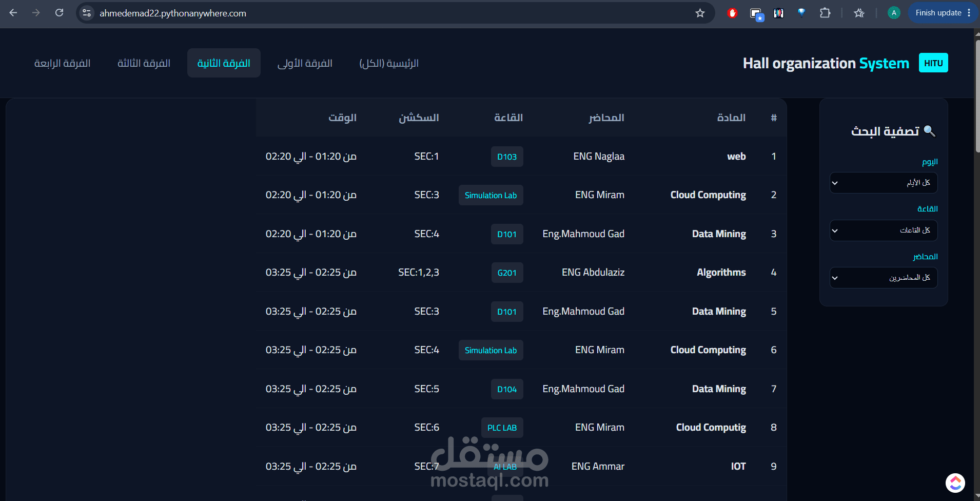Image resolution: width=980 pixels, height=501 pixels.
Task: Click Cloud Computig in row 8
Action: [711, 427]
